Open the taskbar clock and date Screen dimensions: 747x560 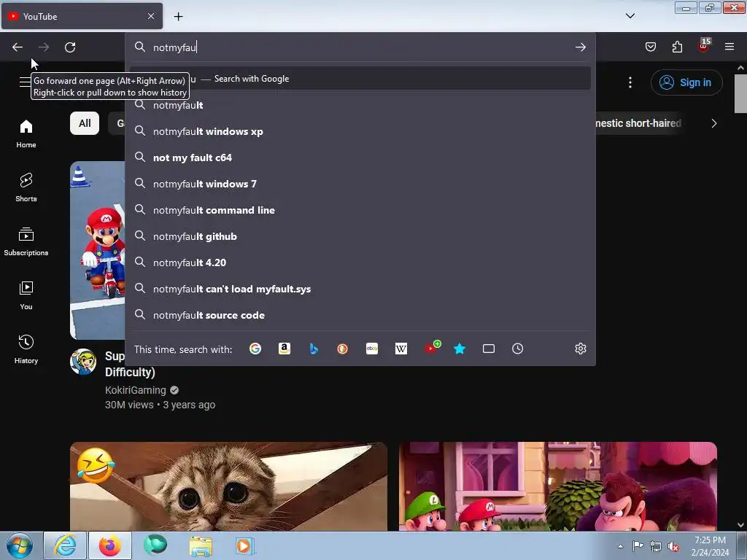[x=710, y=546]
